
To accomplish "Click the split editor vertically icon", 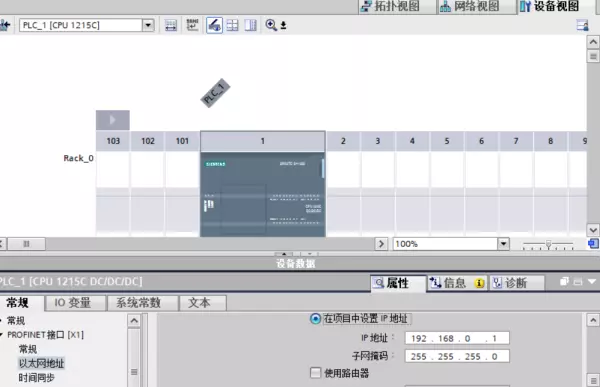I will [x=251, y=25].
